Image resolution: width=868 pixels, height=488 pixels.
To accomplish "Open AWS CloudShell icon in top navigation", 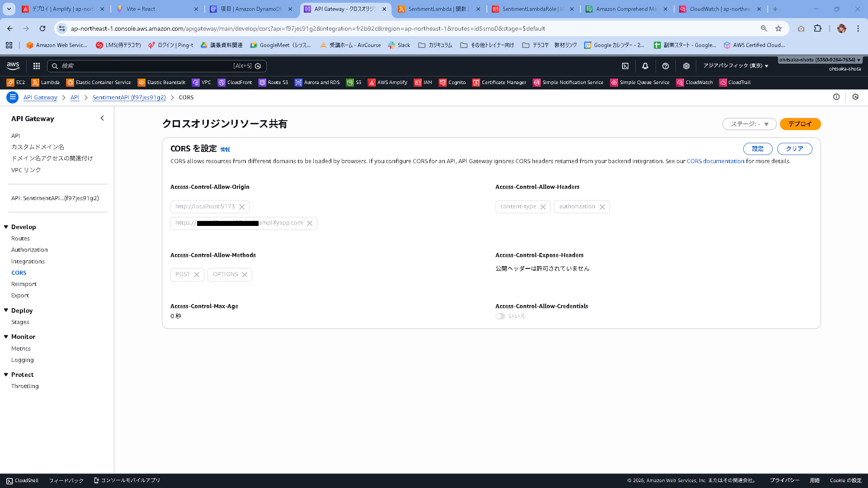I will (625, 66).
